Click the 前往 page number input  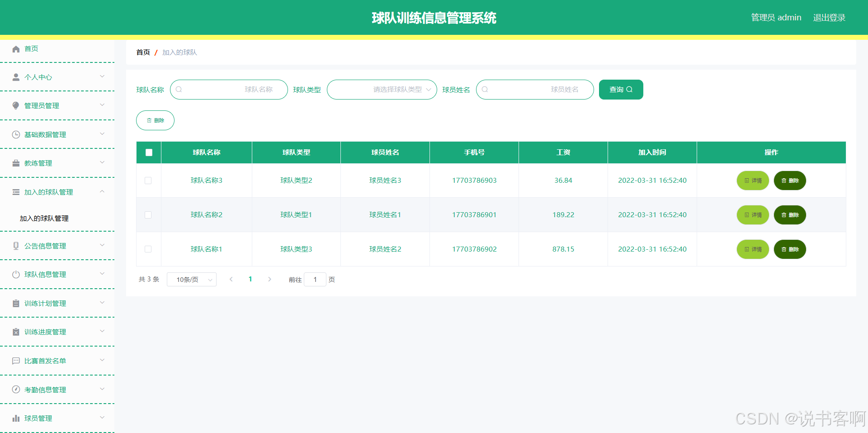315,280
